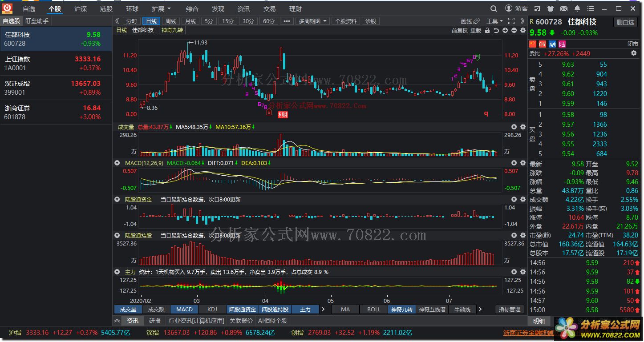
Task: Select 浙商证券 in the watchlist
Action: pos(56,112)
